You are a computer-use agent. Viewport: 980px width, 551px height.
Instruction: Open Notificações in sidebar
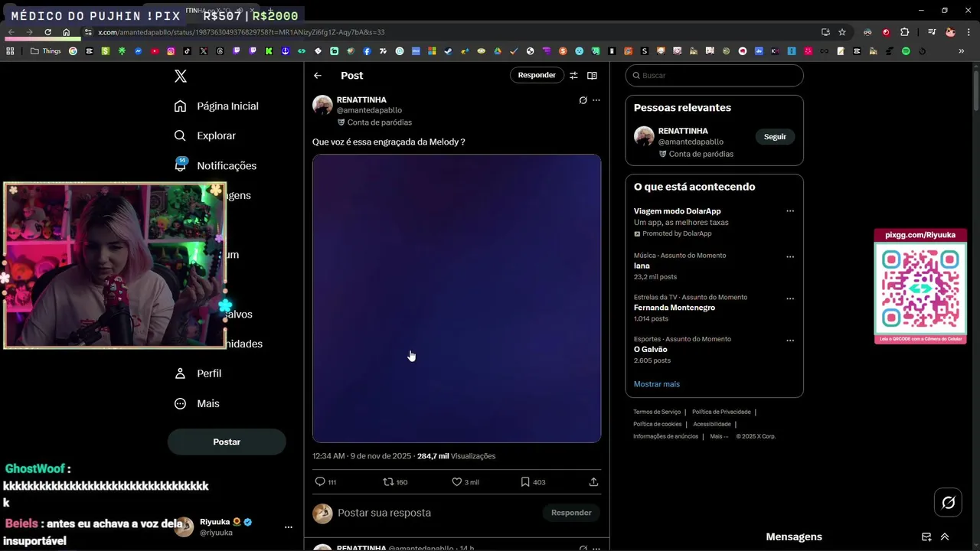216,165
